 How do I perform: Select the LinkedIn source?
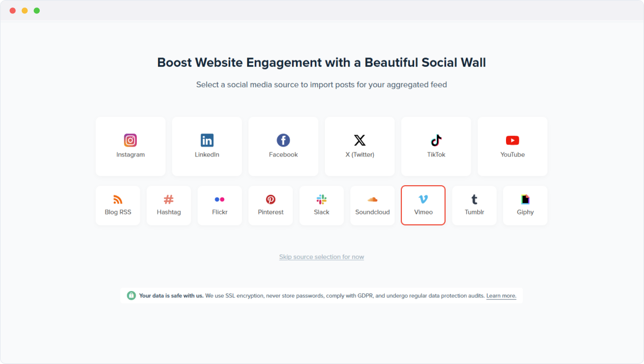206,146
